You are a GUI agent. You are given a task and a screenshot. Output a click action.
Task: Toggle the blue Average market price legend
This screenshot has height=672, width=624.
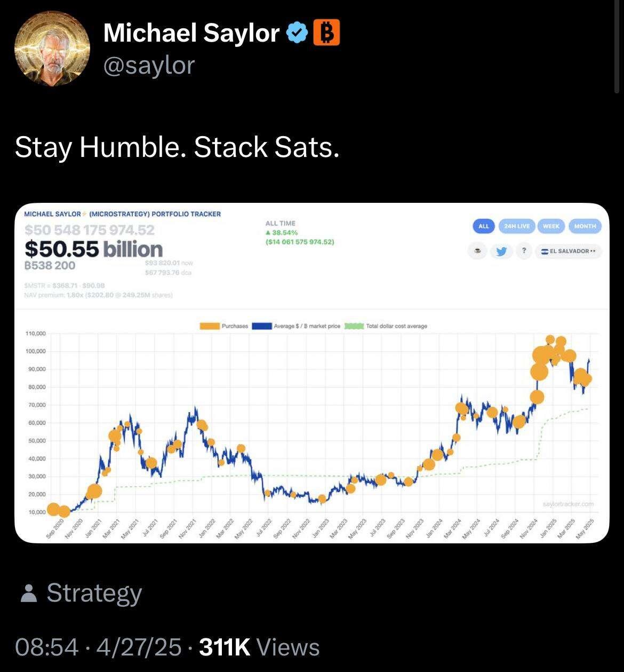[262, 326]
